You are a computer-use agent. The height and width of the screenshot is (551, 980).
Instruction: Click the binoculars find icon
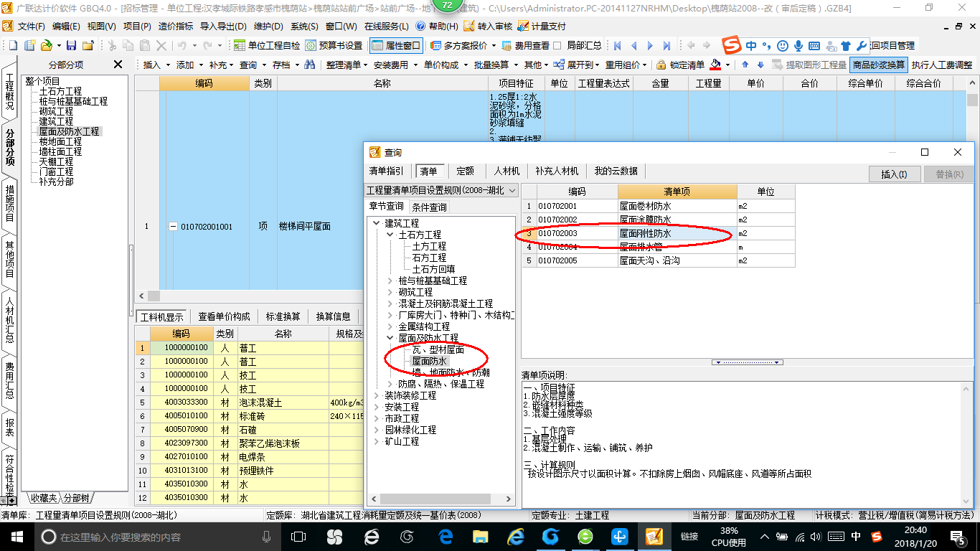click(x=309, y=65)
